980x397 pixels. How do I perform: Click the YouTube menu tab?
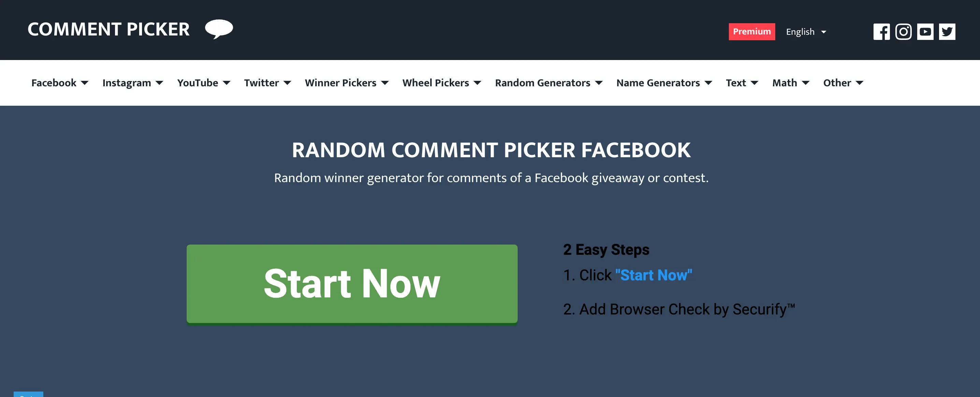point(202,82)
